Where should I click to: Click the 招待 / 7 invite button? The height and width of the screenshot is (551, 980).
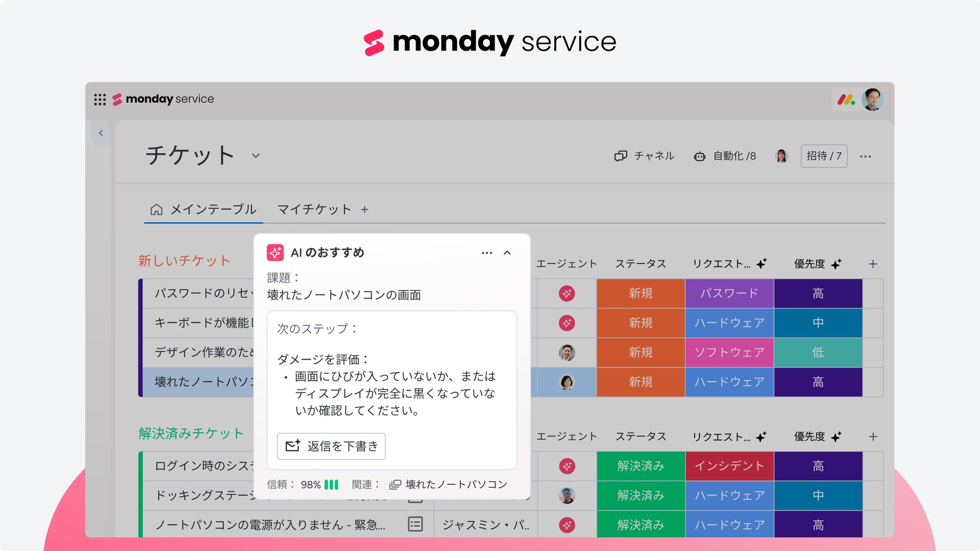pyautogui.click(x=824, y=156)
